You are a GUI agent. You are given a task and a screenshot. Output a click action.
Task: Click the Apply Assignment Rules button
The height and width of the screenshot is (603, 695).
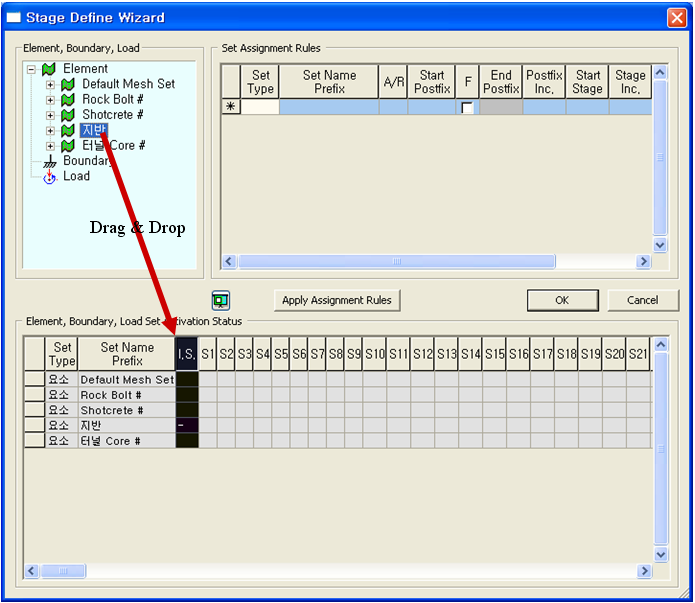pos(337,300)
